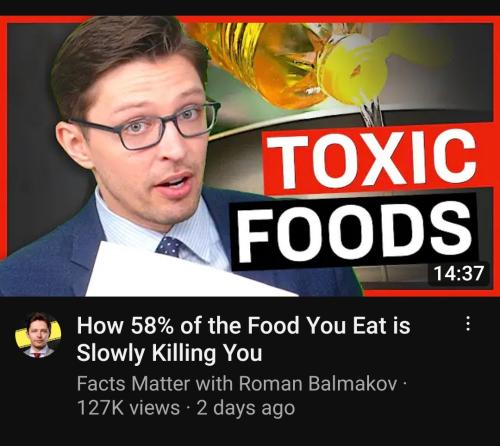The width and height of the screenshot is (500, 446).
Task: Click the Roman Balmakov name text
Action: pyautogui.click(x=318, y=383)
